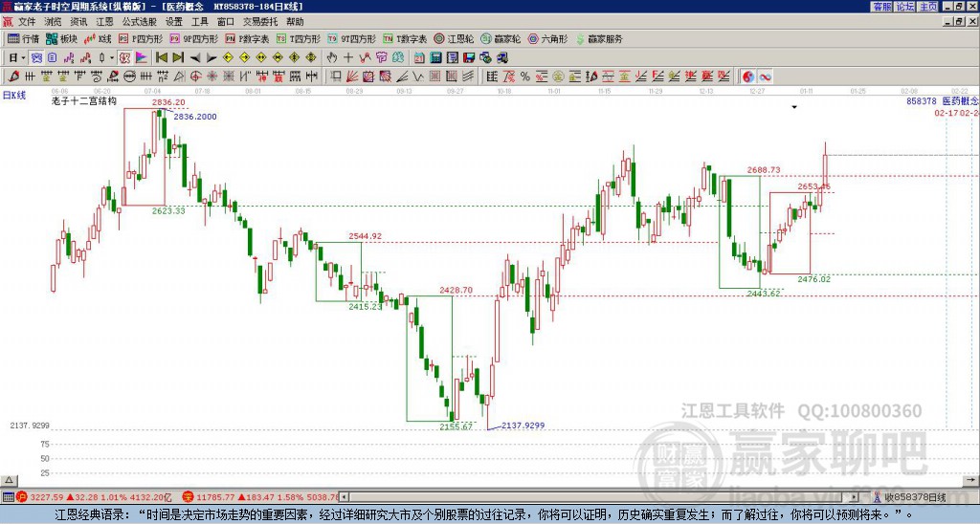Click the 主页 homepage button
This screenshot has height=524, width=980.
928,7
